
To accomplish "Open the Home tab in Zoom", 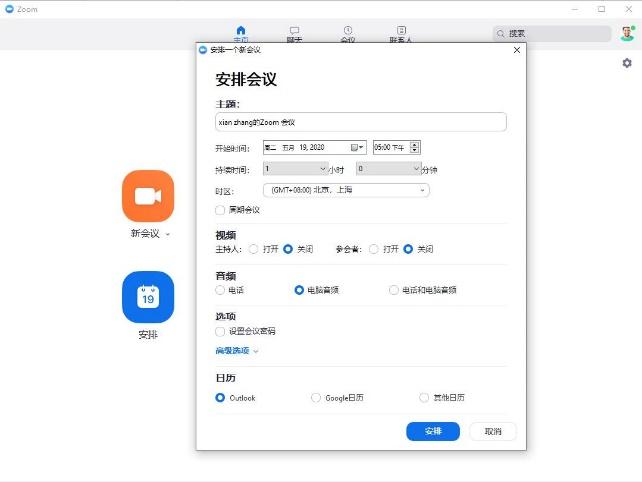I will tap(241, 34).
